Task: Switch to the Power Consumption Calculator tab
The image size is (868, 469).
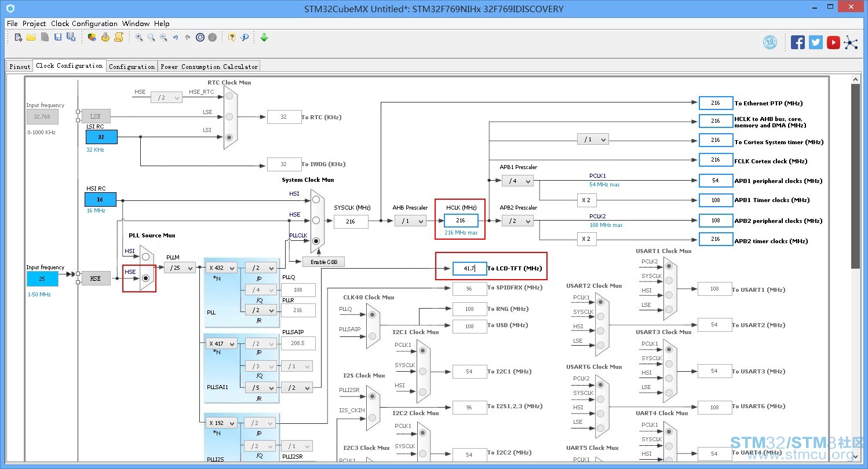Action: click(209, 66)
